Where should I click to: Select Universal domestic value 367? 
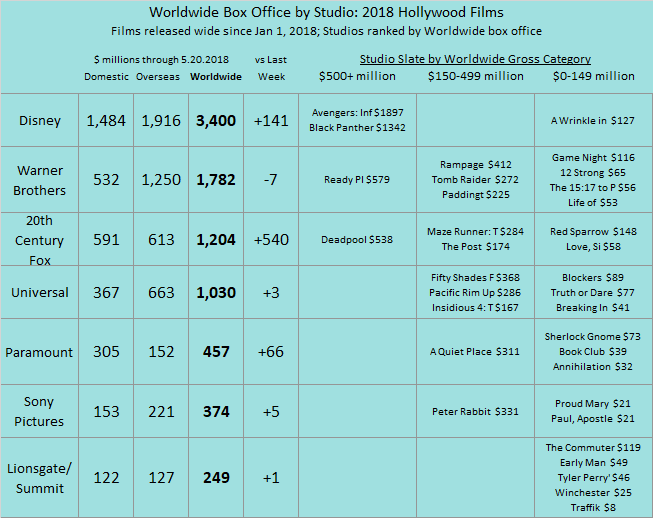106,293
